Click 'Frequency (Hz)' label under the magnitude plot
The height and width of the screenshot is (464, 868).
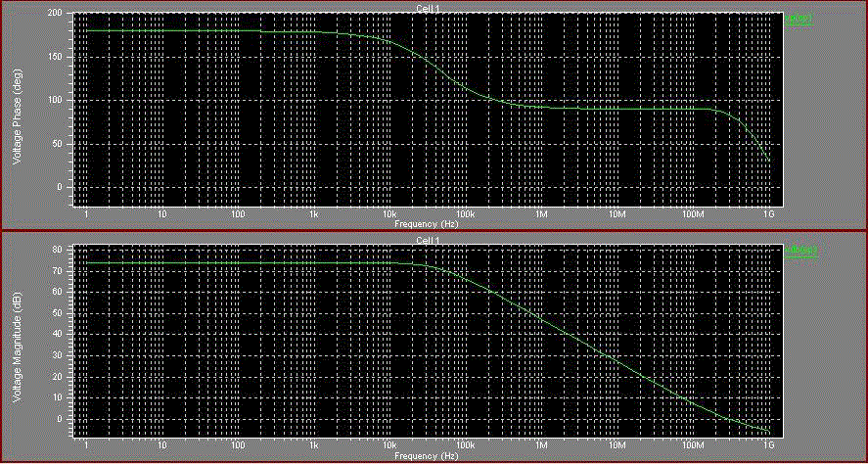pos(426,456)
